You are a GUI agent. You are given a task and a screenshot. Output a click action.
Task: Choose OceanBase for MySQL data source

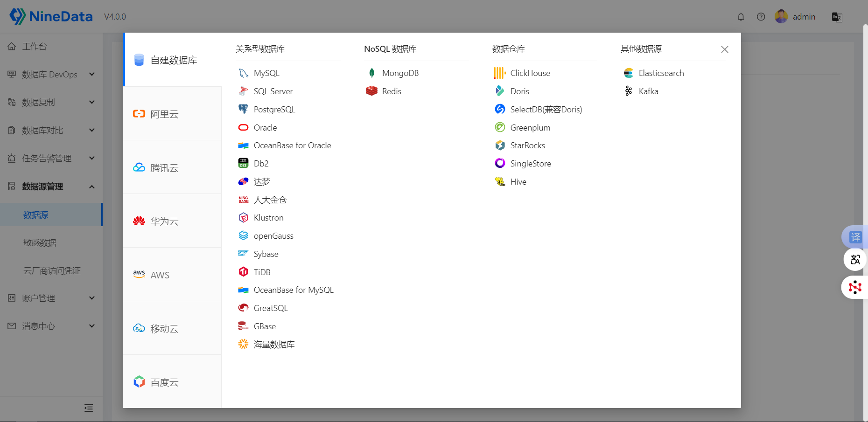(286, 290)
